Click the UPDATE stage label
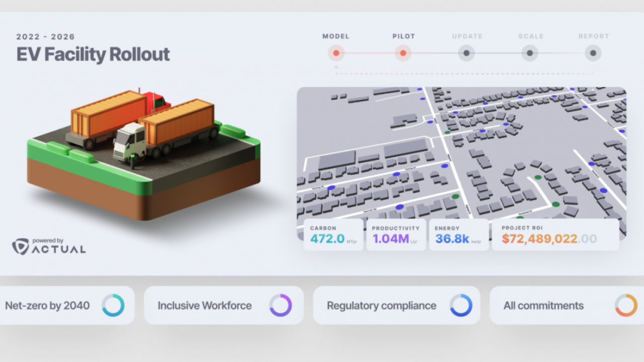This screenshot has height=362, width=644. [x=467, y=36]
